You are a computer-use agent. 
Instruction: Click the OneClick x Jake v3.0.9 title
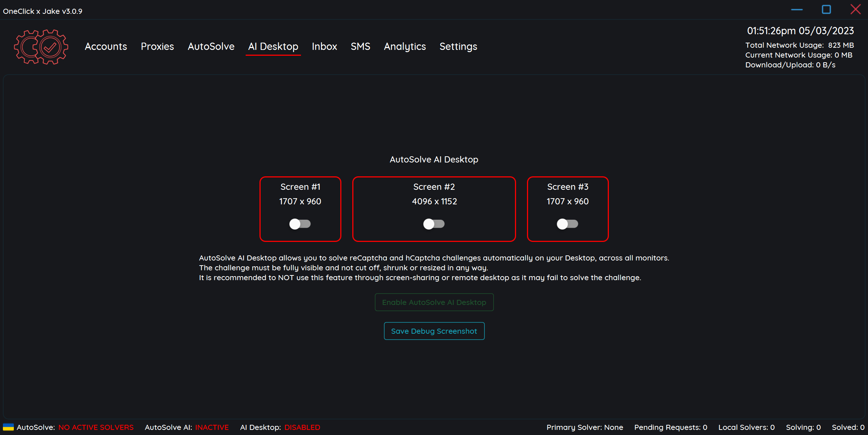43,11
